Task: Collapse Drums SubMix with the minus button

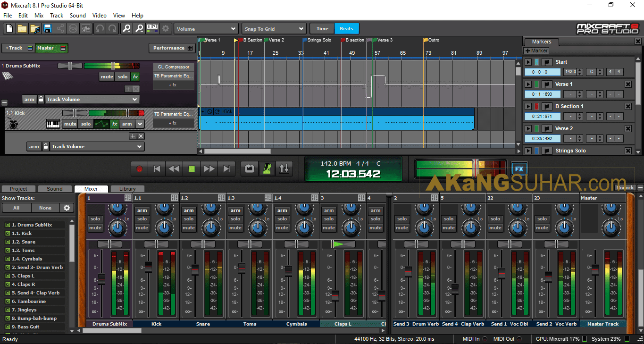Action: [x=5, y=102]
